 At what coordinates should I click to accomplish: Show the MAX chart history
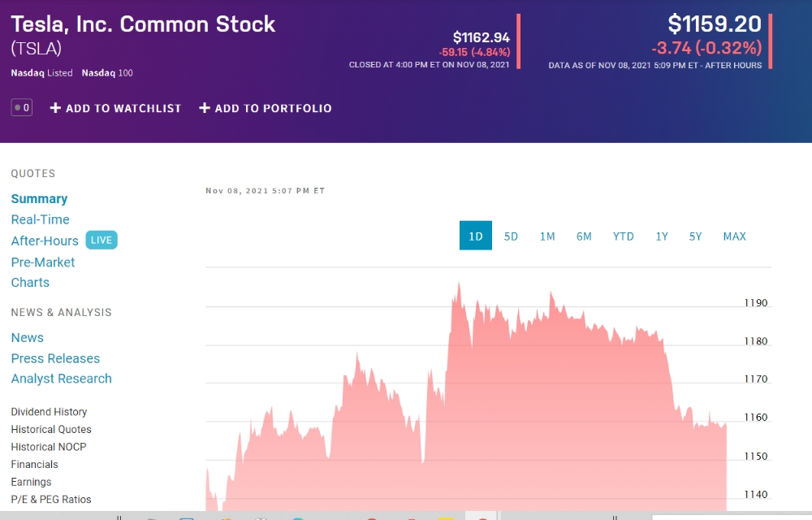coord(734,236)
